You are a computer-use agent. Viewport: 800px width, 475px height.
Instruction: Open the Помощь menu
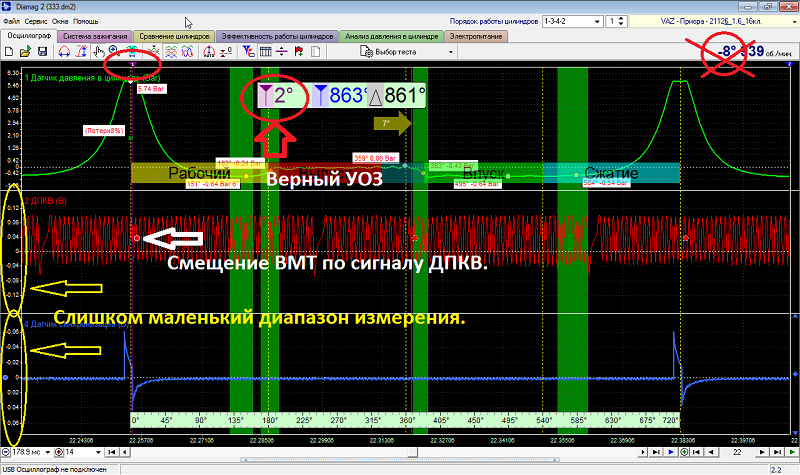pos(85,21)
